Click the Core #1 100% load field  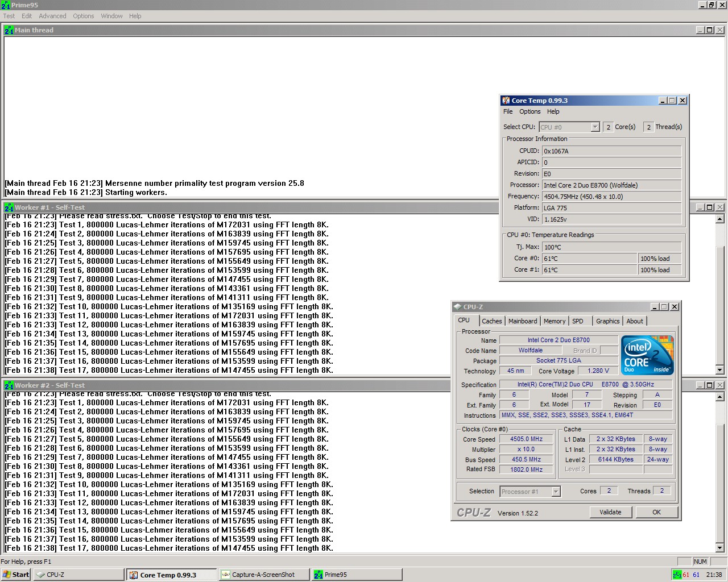tap(660, 270)
